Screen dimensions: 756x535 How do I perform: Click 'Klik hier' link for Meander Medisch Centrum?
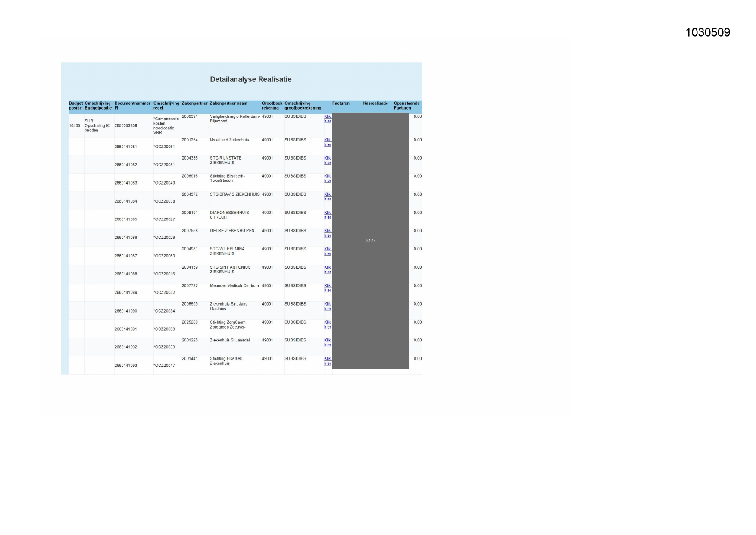click(x=328, y=288)
